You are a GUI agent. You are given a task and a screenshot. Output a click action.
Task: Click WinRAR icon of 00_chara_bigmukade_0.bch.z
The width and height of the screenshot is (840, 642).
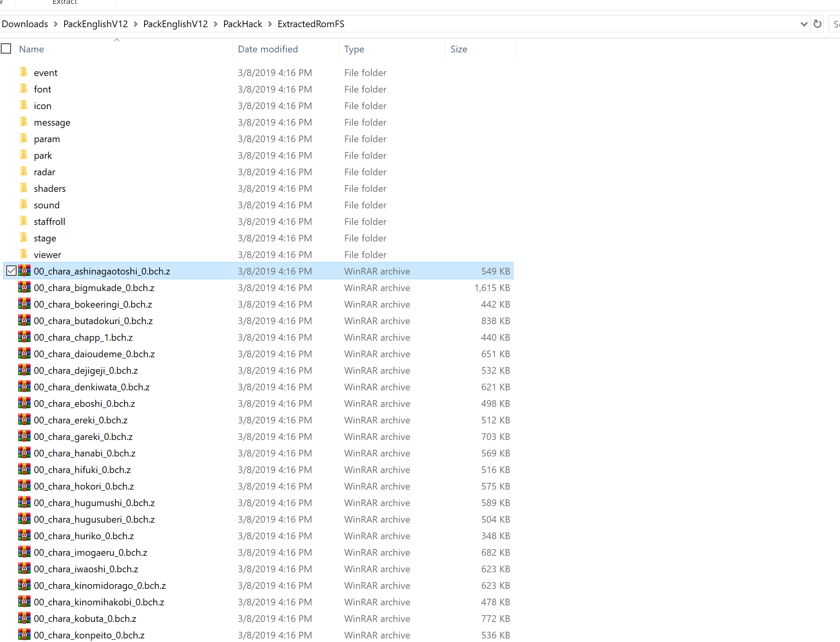tap(24, 288)
